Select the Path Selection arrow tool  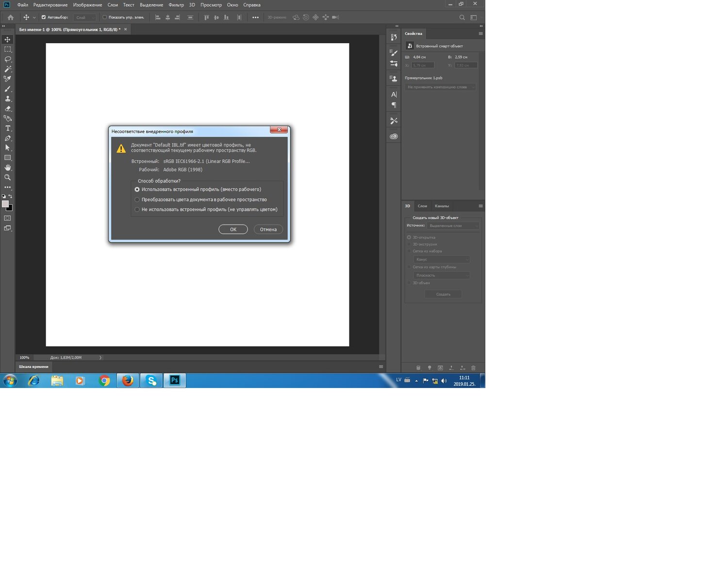(x=7, y=148)
